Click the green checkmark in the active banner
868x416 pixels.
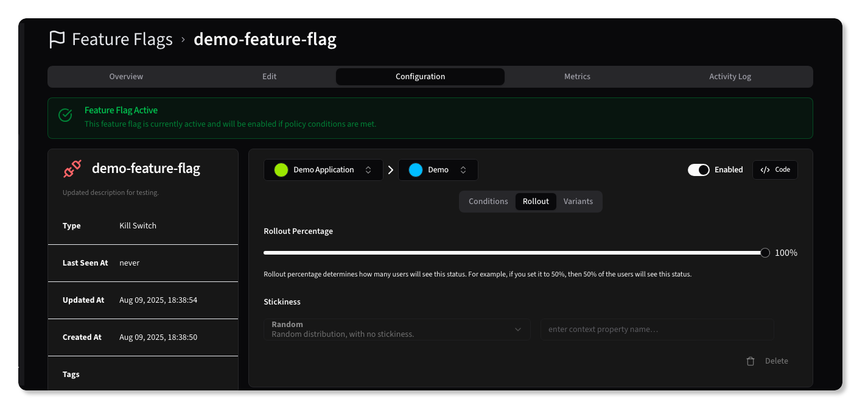click(65, 115)
